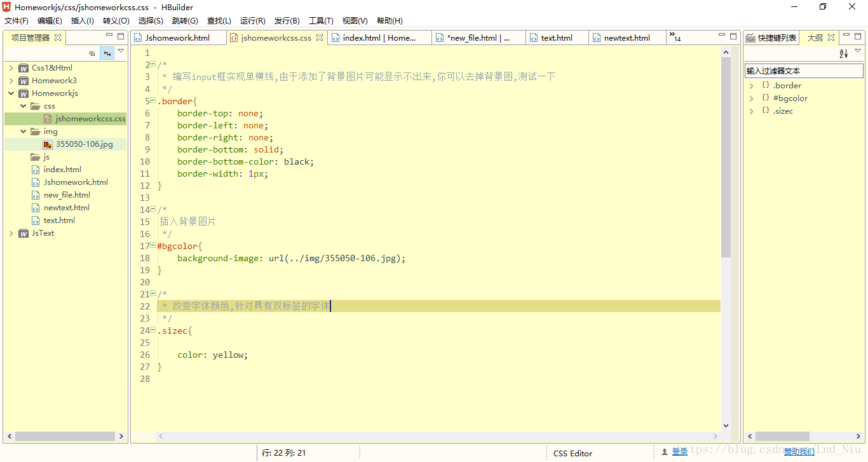Select the Homework3 project icon
The width and height of the screenshot is (868, 462).
[x=24, y=81]
